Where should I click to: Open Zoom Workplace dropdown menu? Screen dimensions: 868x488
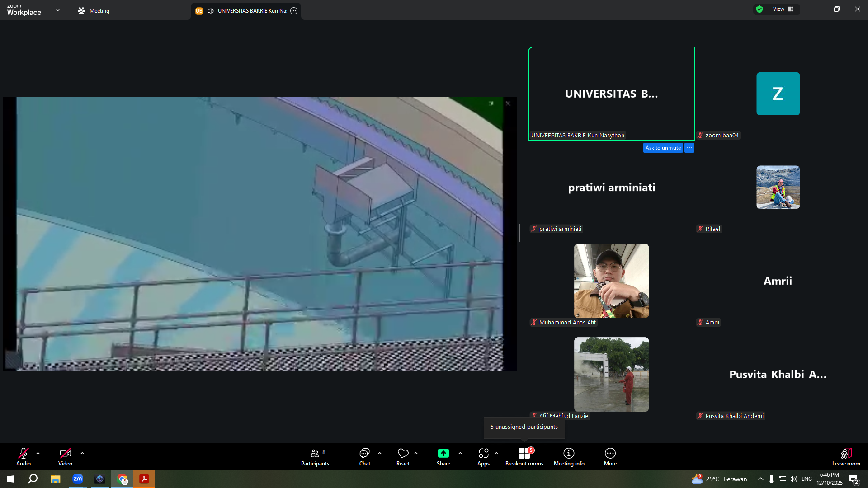click(58, 10)
